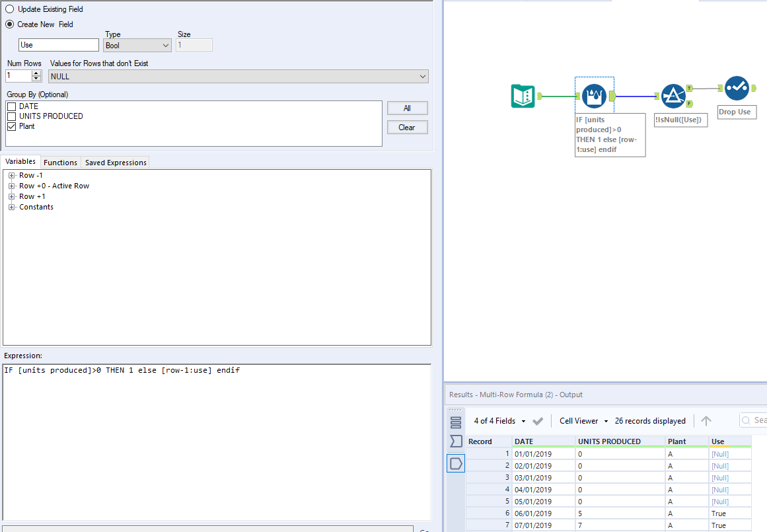Open the Select tool annotated Drop Use

[x=737, y=87]
